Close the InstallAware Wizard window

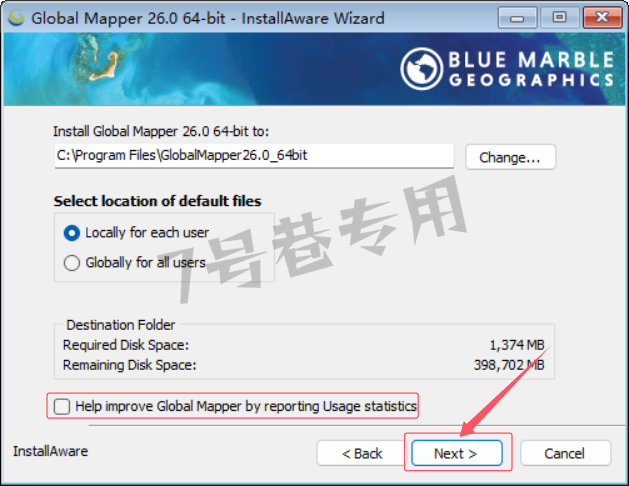click(x=602, y=18)
